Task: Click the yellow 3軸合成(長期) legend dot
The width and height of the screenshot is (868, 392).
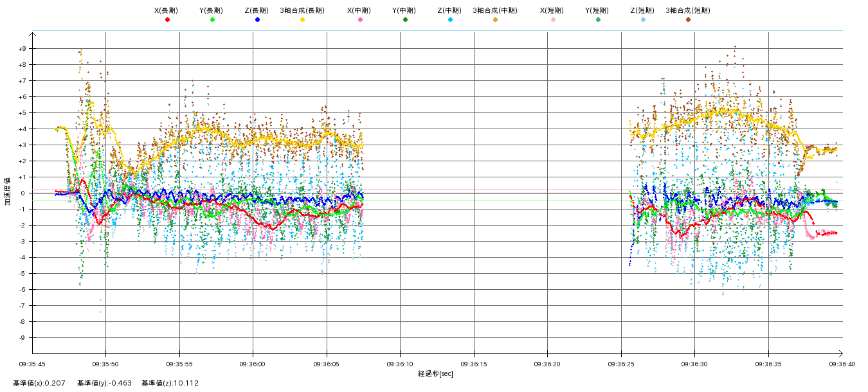Action: (302, 20)
